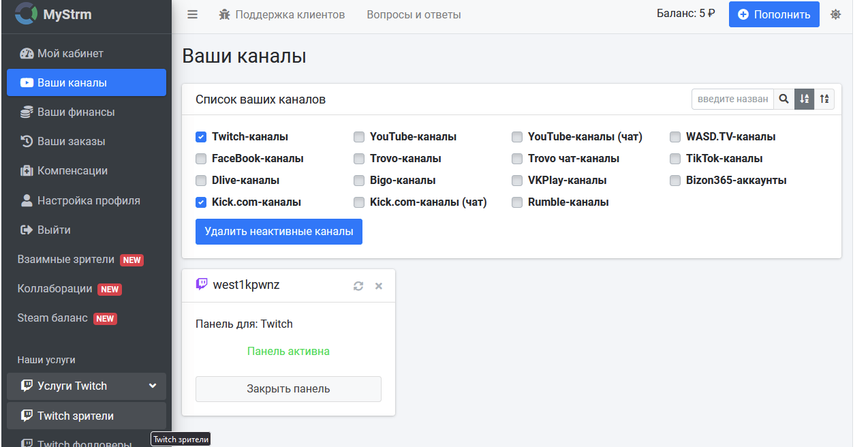Open Мой кабинет in the sidebar
Screen dimensions: 868x447
(x=70, y=53)
